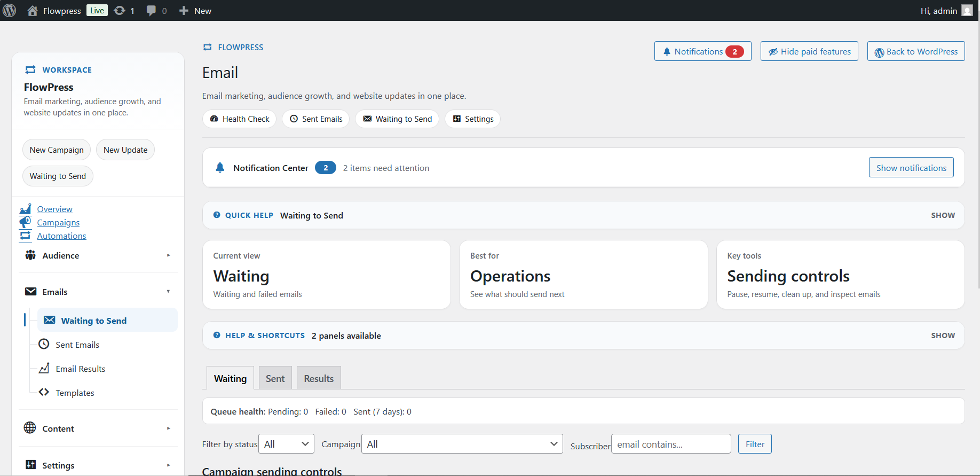Expand the Settings sidebar section

tap(98, 465)
